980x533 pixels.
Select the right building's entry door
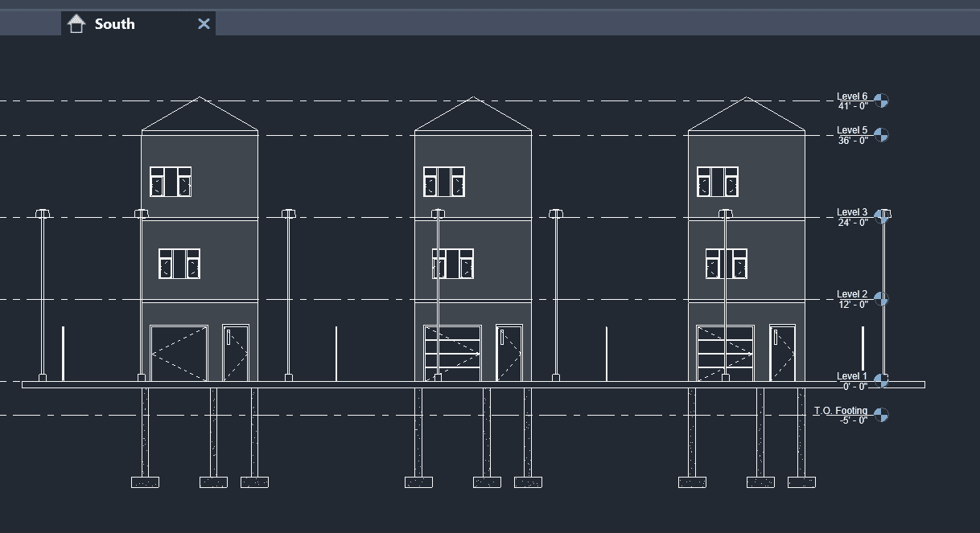click(x=782, y=354)
